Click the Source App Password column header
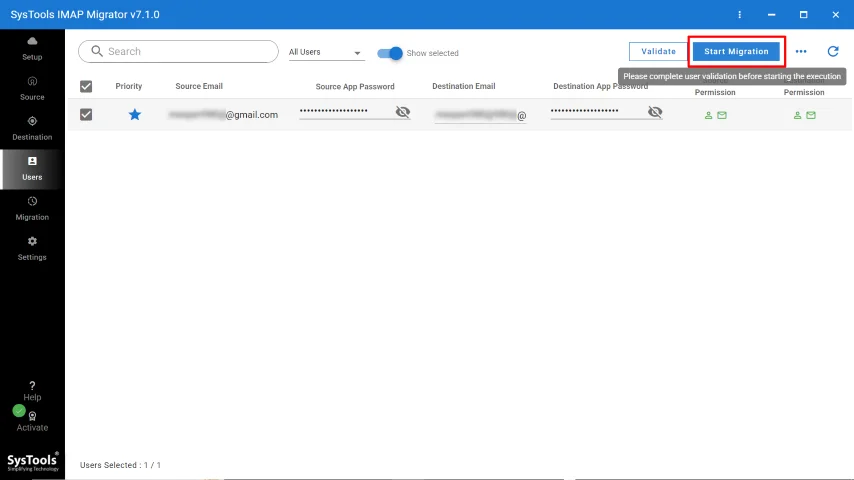Image resolution: width=854 pixels, height=480 pixels. tap(355, 86)
